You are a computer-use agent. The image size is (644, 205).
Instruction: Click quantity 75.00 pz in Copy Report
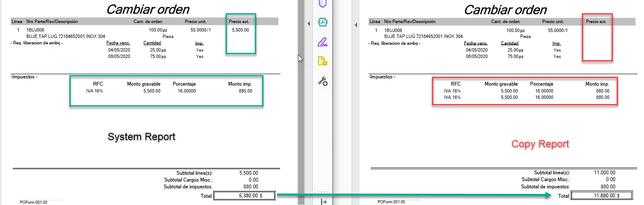point(515,56)
